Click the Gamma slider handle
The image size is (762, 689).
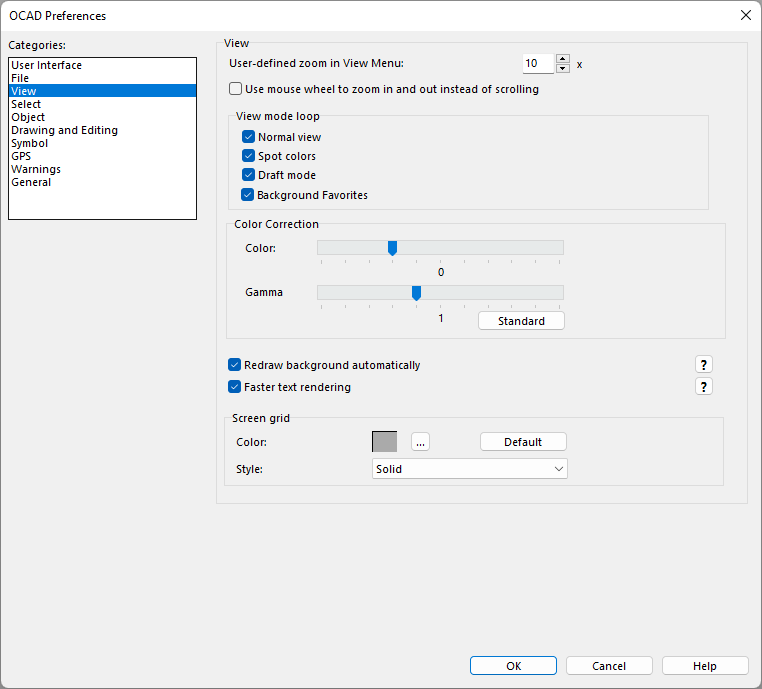tap(416, 293)
